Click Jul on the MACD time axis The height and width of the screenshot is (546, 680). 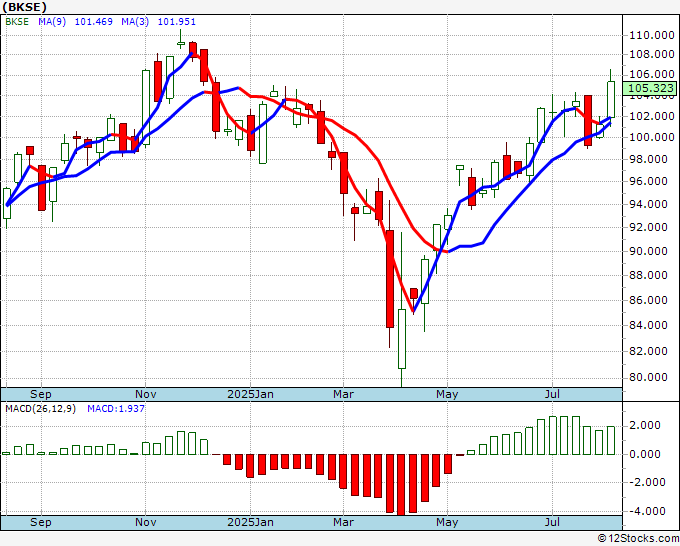click(552, 522)
